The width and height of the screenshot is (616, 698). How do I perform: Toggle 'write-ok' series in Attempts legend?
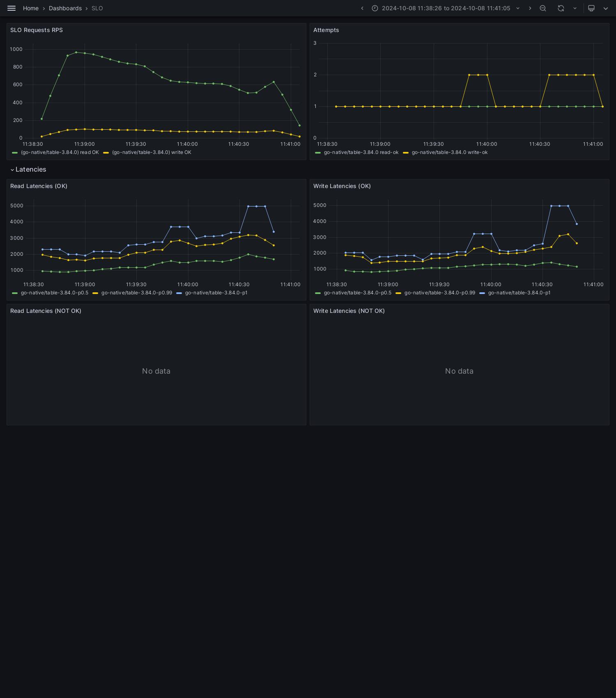(x=450, y=152)
